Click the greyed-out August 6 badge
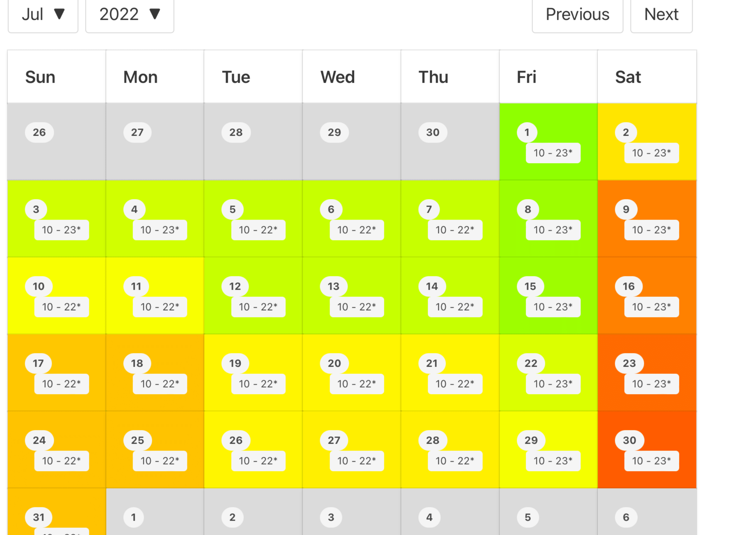Viewport: 756px width, 535px height. 626,517
